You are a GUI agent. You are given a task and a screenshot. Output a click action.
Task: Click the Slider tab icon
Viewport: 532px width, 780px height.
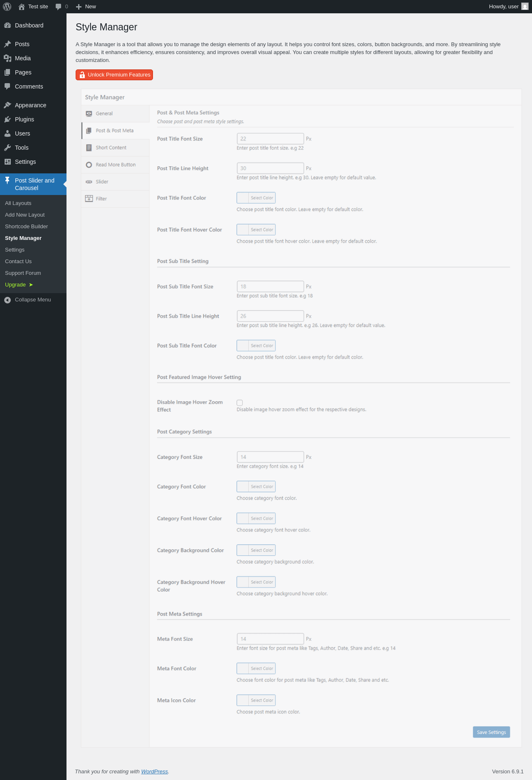click(89, 182)
